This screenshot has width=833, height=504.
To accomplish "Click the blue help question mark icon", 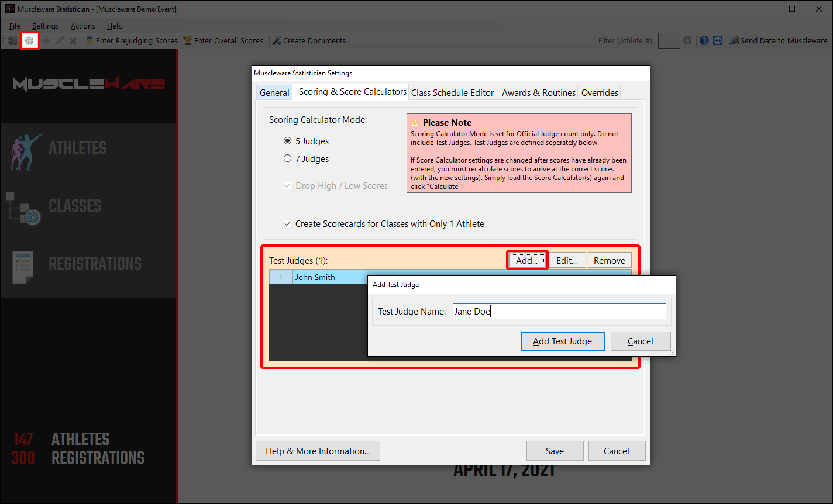I will pyautogui.click(x=704, y=41).
